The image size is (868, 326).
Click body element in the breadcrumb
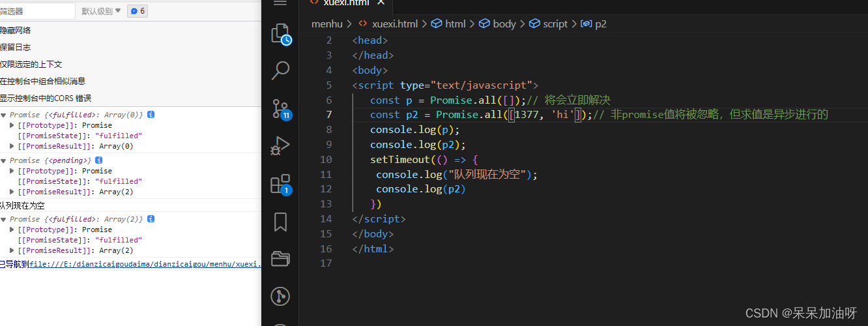point(504,23)
